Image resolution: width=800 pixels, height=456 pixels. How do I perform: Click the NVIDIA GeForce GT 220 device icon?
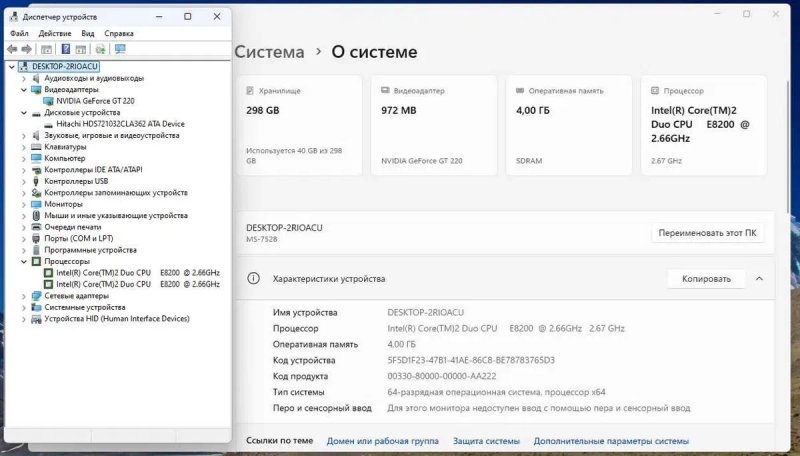click(48, 101)
